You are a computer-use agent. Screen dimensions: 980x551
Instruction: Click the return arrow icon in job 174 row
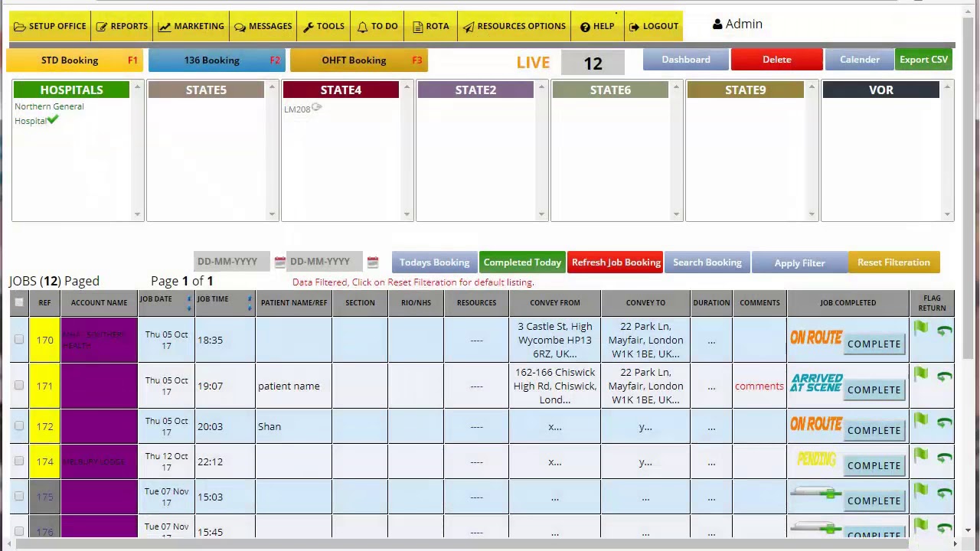tap(944, 458)
